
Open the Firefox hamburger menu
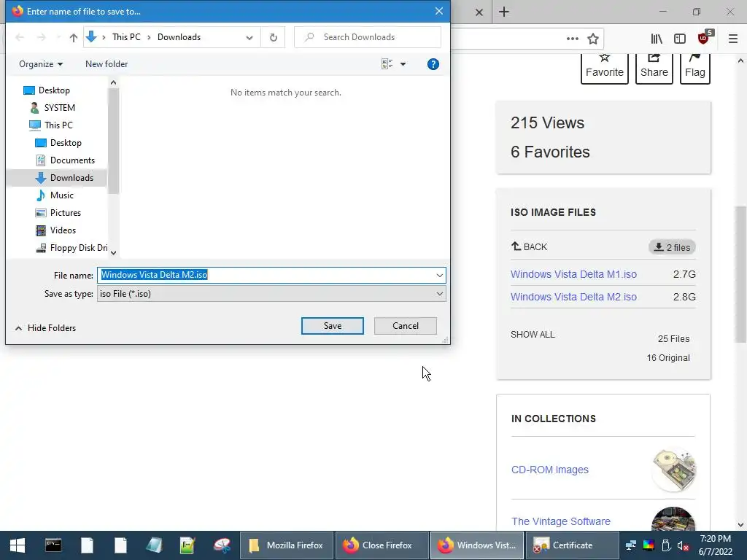point(733,39)
